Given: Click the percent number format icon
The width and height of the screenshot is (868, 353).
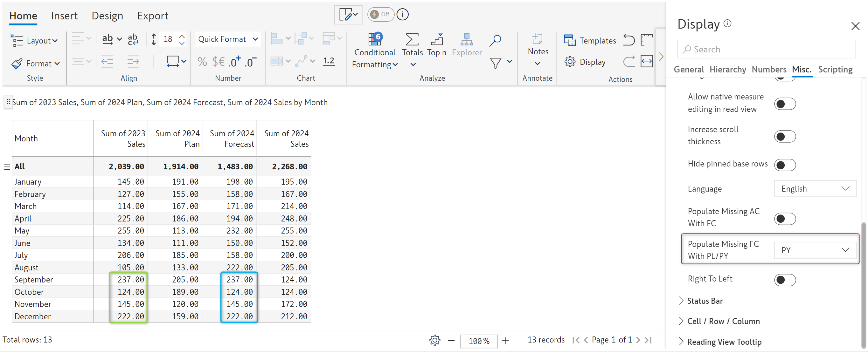Looking at the screenshot, I should coord(202,62).
